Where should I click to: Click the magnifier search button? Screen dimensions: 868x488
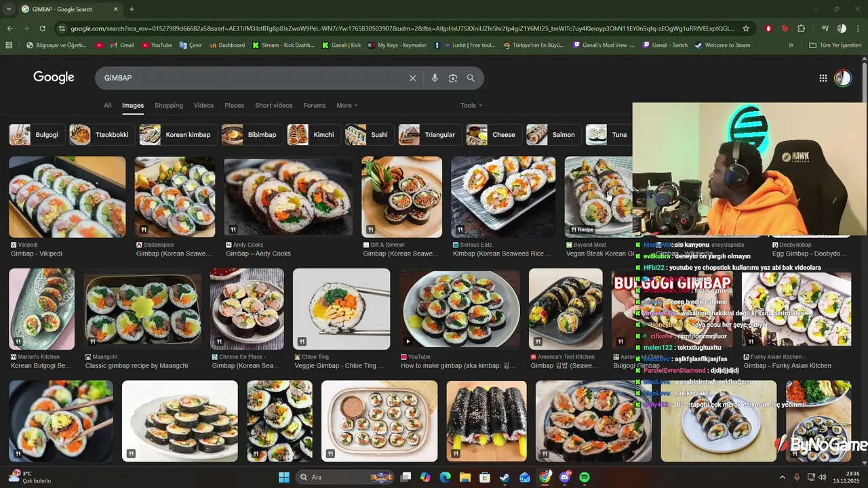(471, 78)
